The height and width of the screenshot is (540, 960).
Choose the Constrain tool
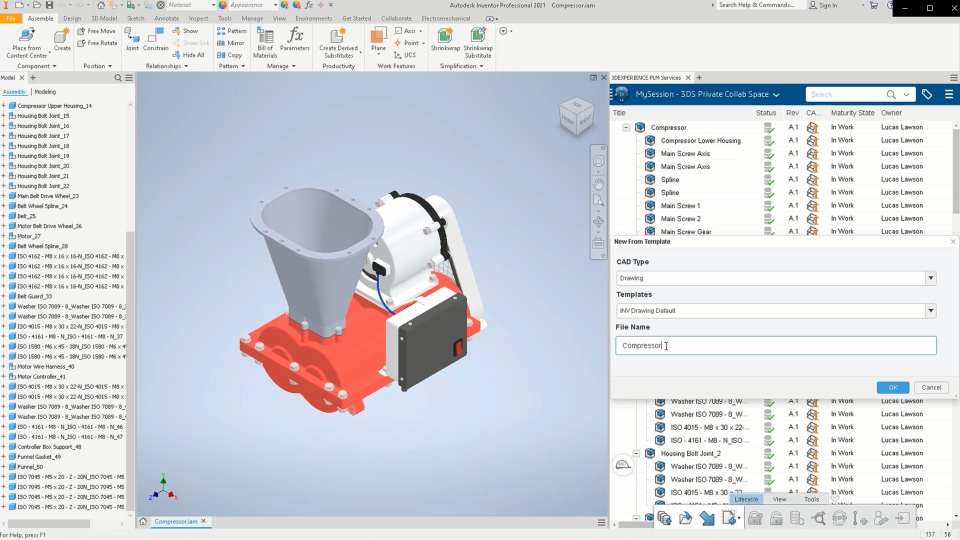(156, 39)
